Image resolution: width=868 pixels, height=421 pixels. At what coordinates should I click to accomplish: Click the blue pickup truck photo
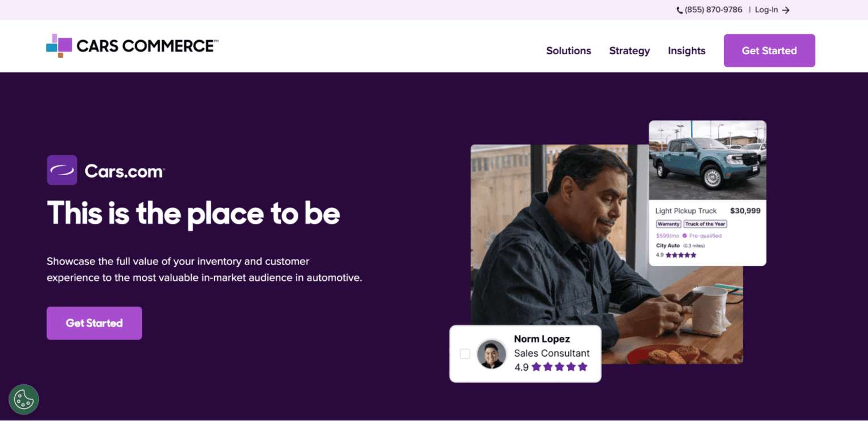708,160
